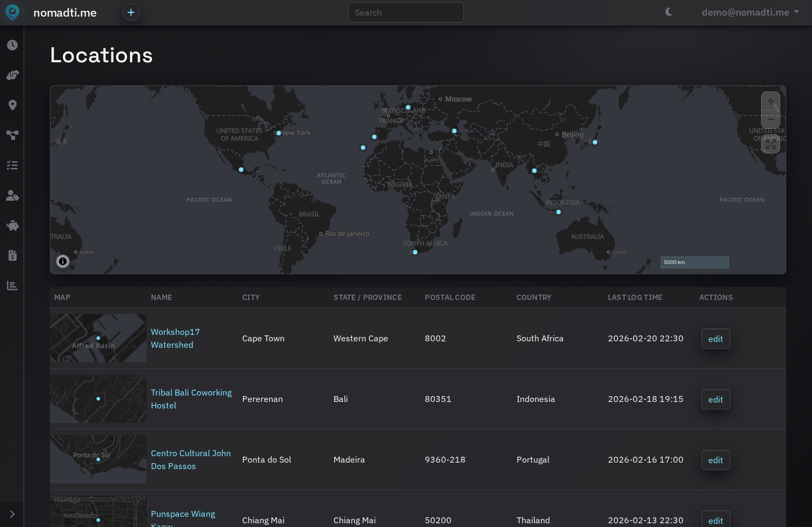Select the location pin icon in sidebar
The width and height of the screenshot is (812, 527).
(x=12, y=105)
